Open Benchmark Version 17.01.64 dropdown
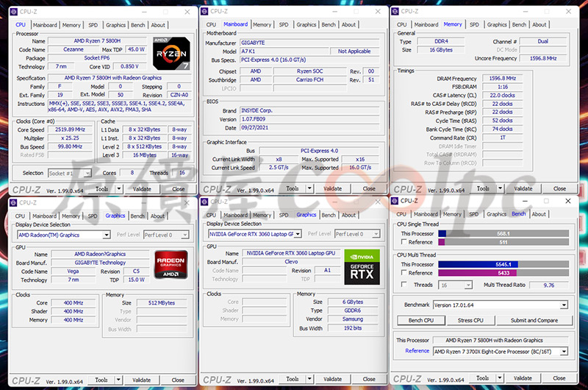The height and width of the screenshot is (390, 588). coord(564,305)
